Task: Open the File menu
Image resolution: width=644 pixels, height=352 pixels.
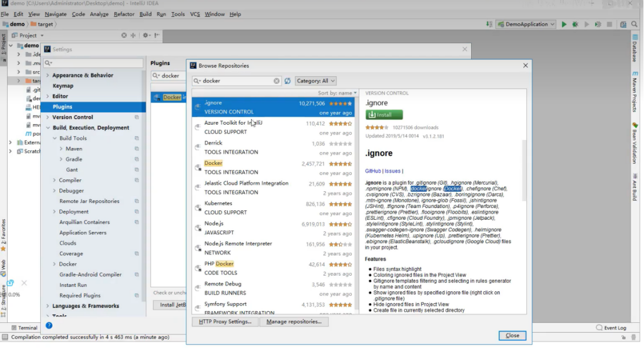Action: pos(5,14)
